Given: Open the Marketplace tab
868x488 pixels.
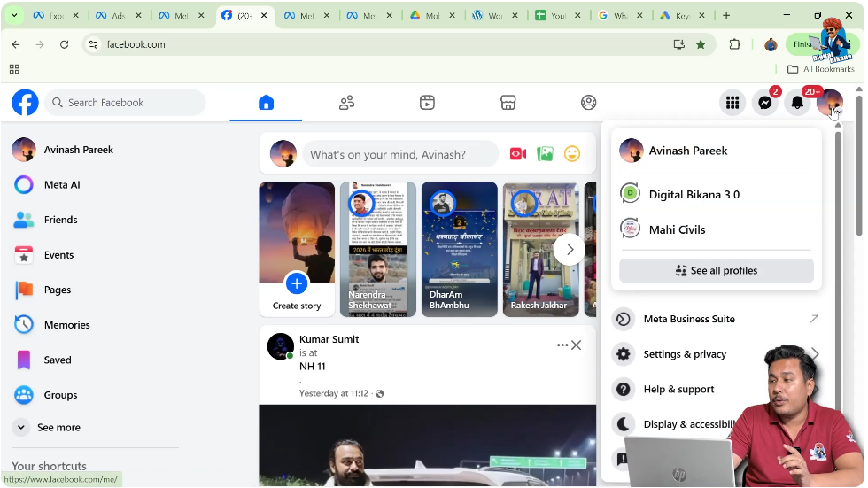Looking at the screenshot, I should tap(508, 103).
